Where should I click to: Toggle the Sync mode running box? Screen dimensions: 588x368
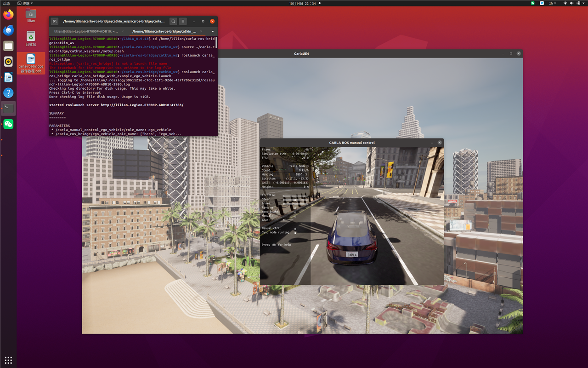pos(295,233)
